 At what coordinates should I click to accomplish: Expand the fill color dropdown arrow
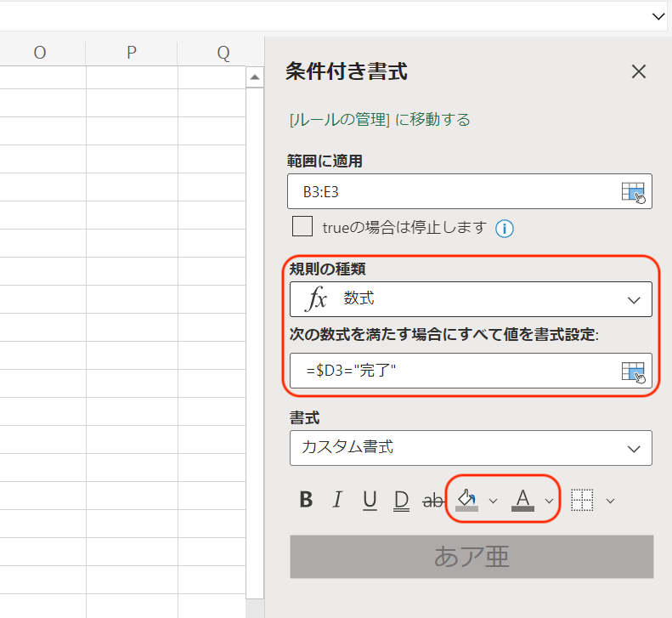493,501
